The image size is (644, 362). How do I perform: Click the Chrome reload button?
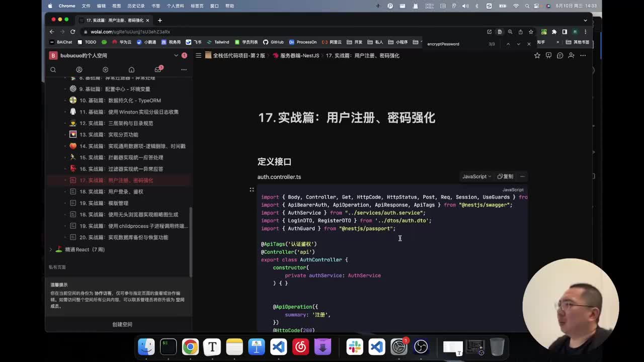click(x=73, y=32)
